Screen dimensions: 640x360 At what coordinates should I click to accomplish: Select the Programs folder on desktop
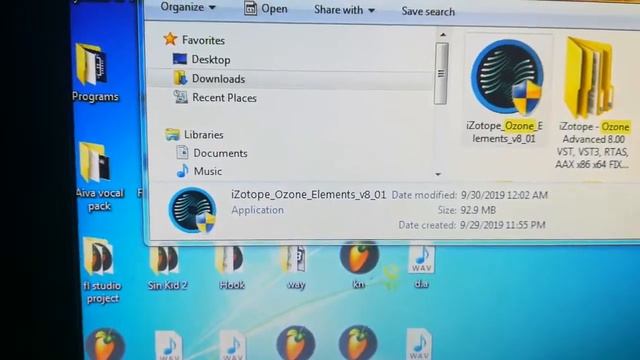pyautogui.click(x=95, y=73)
